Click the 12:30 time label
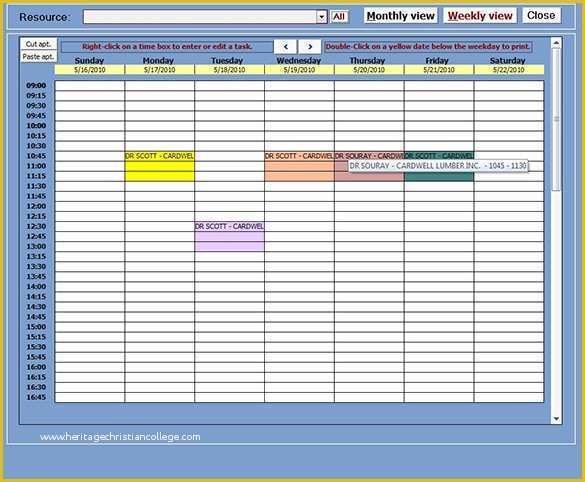Screen dimensions: 585x482 pos(36,226)
